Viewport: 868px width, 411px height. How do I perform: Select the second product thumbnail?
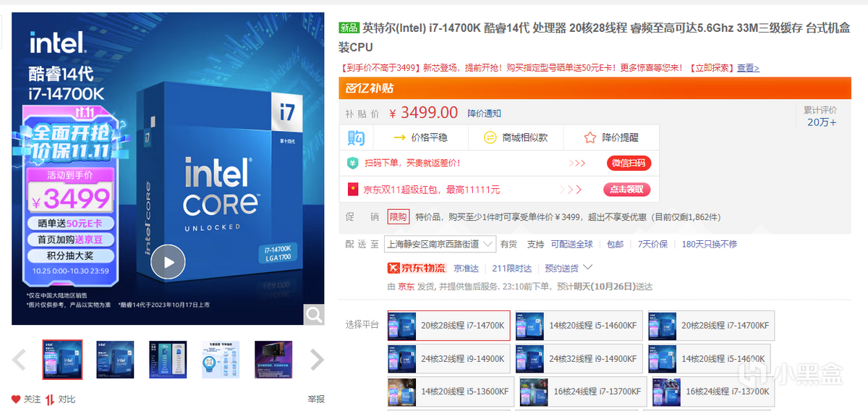pos(115,360)
